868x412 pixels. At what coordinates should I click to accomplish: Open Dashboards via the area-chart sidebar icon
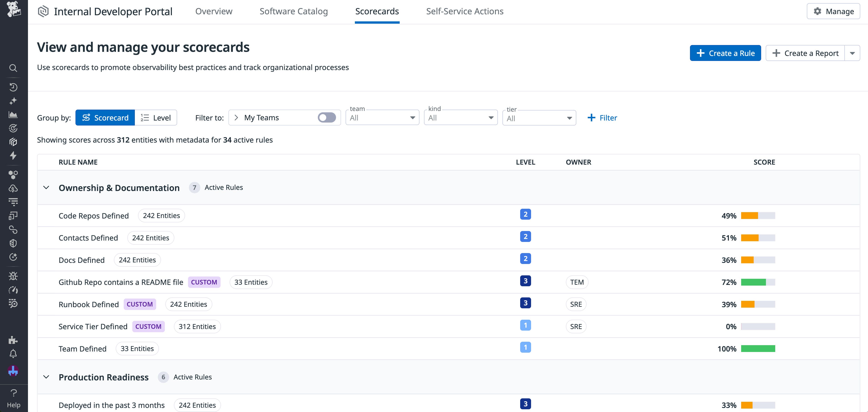13,115
